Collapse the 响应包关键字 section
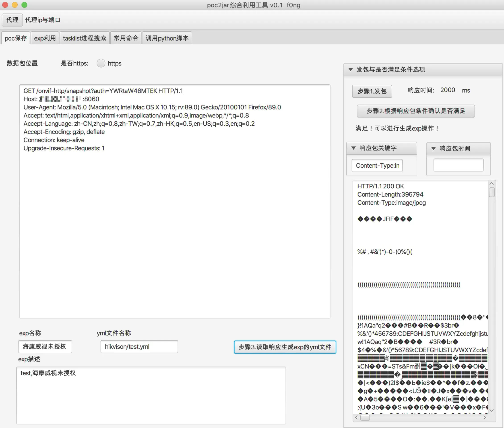 tap(353, 148)
